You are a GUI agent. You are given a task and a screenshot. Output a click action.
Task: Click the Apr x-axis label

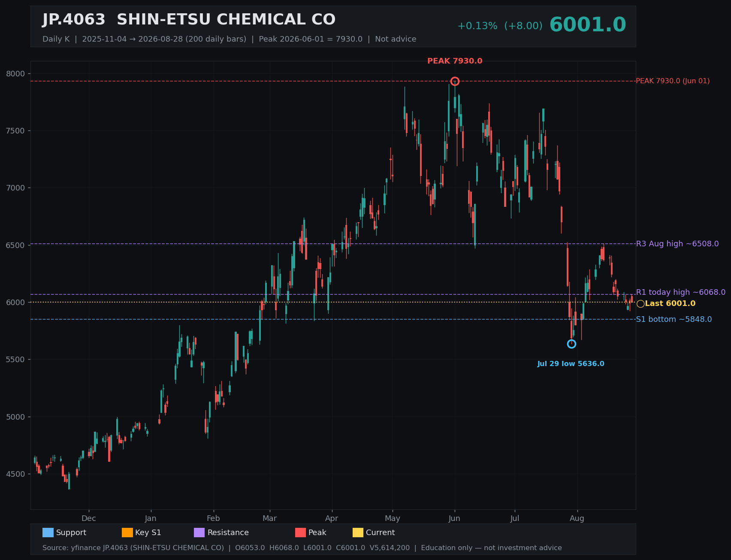tap(332, 518)
